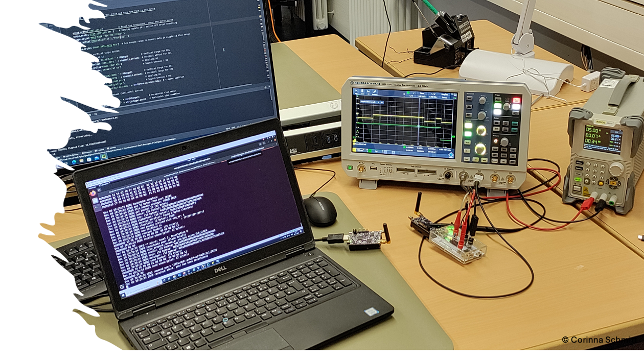Switch to the Services tab in PyCharm
The height and width of the screenshot is (362, 644).
[111, 148]
